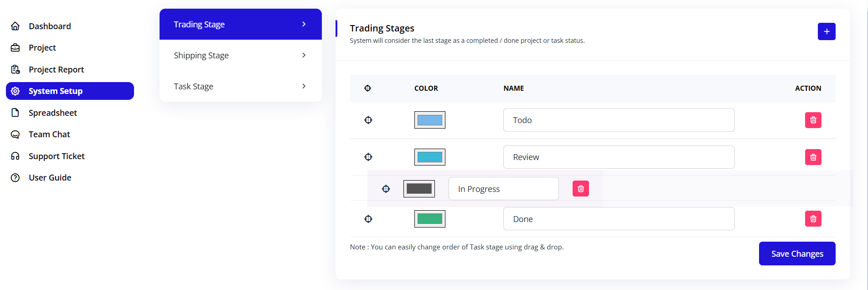This screenshot has width=868, height=290.
Task: Click inside the Done name field
Action: (619, 219)
